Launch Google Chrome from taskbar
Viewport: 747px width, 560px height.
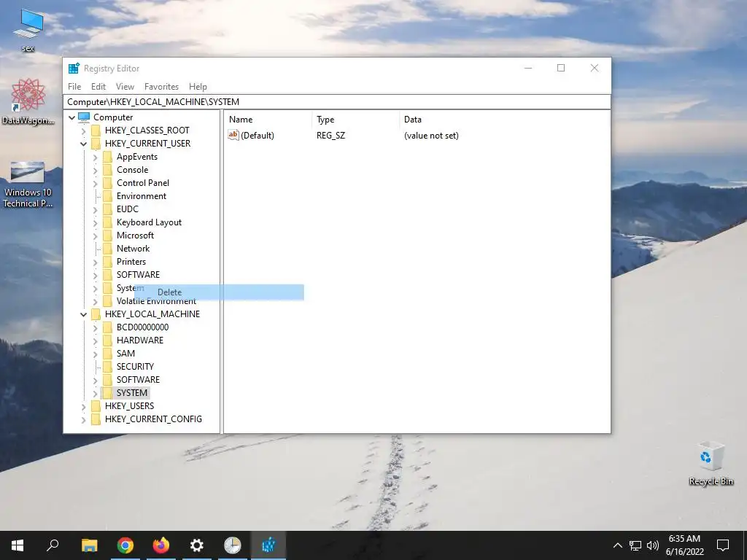(x=125, y=545)
